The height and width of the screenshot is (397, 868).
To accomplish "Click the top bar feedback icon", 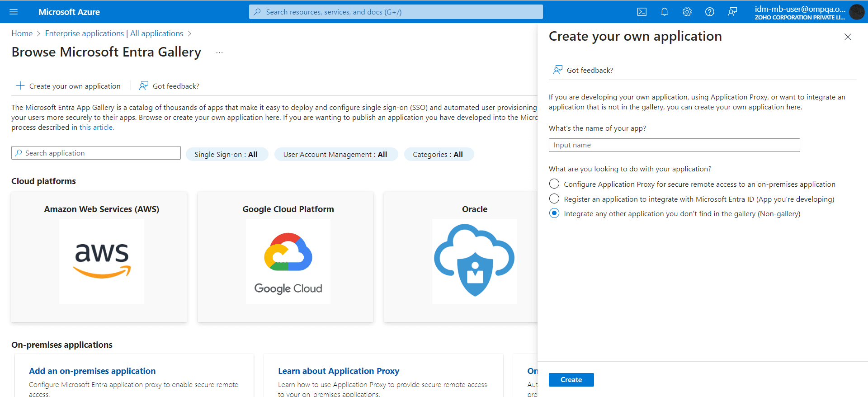I will (x=732, y=12).
